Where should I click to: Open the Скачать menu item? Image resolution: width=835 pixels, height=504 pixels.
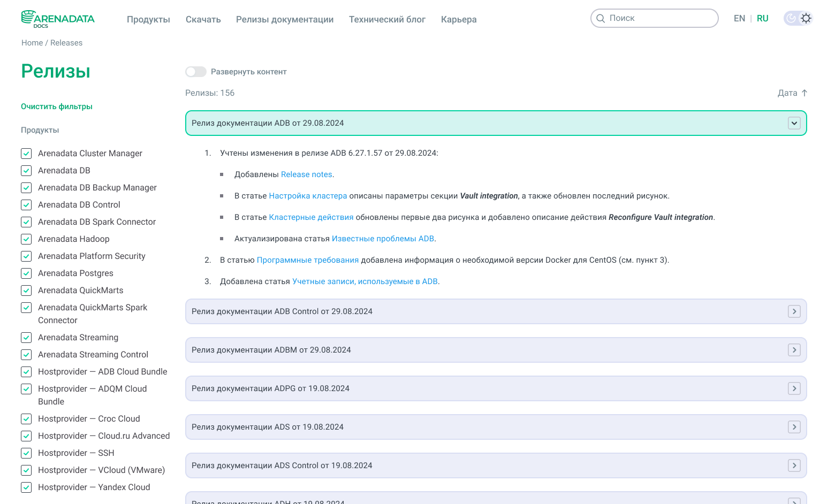(203, 19)
